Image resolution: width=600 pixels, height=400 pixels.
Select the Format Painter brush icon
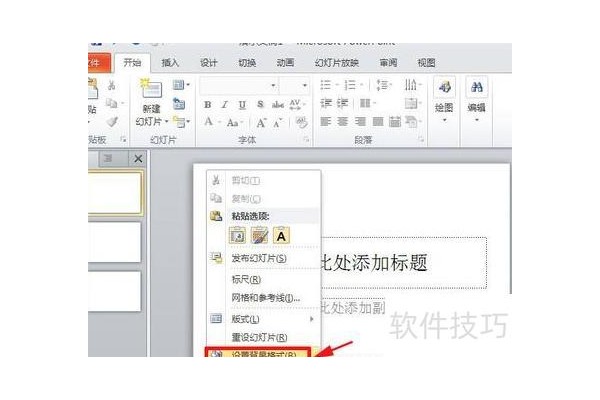tap(112, 122)
